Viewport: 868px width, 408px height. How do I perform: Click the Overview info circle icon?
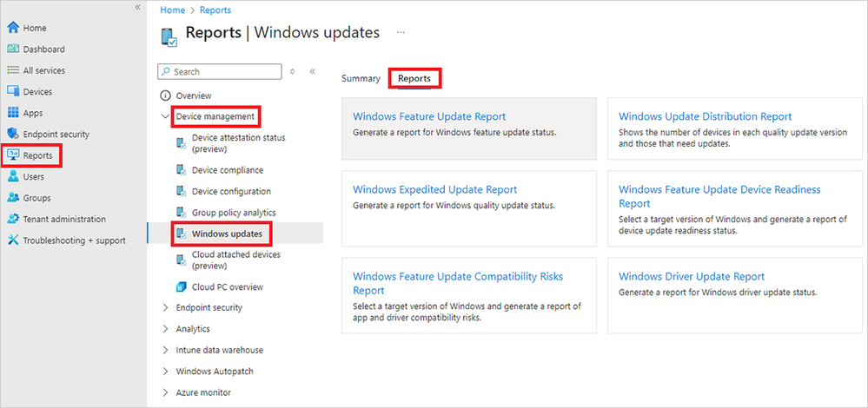point(165,95)
